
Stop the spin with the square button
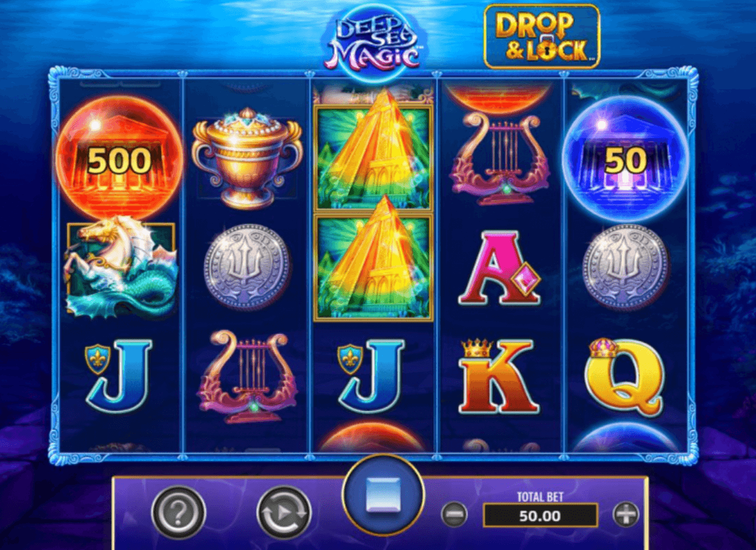[x=383, y=494]
